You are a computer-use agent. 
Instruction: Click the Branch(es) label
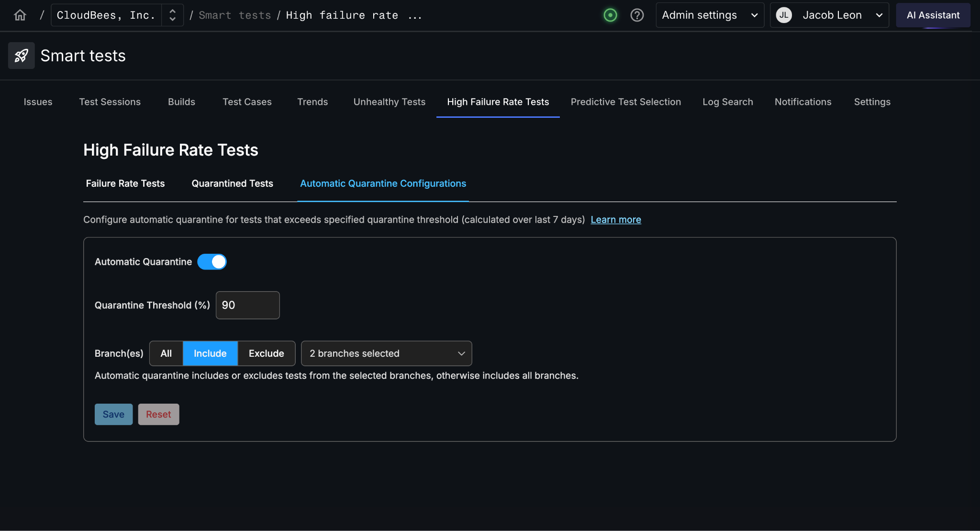coord(119,353)
